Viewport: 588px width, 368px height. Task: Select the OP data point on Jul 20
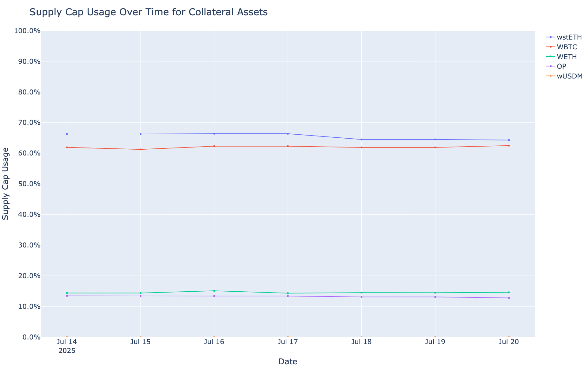click(509, 298)
